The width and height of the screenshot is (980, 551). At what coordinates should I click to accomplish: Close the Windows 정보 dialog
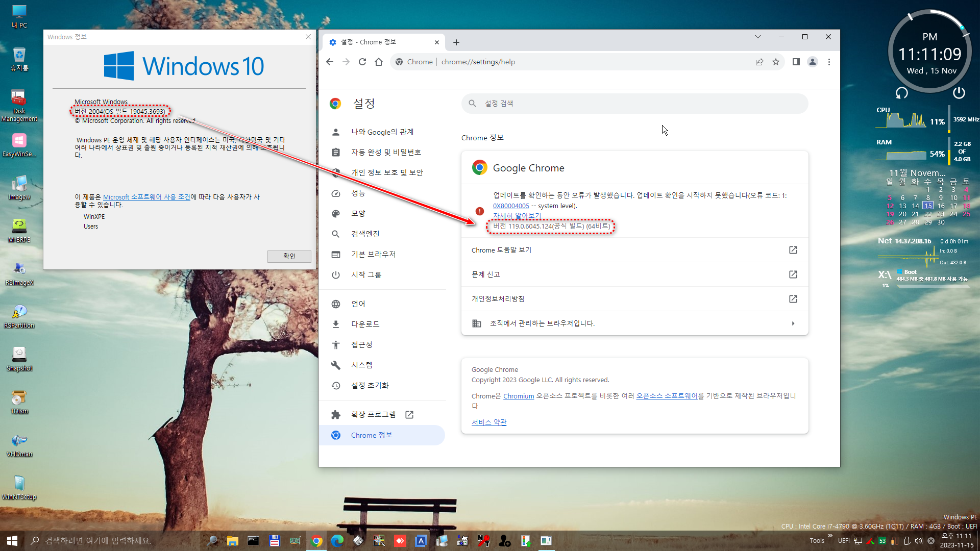308,37
